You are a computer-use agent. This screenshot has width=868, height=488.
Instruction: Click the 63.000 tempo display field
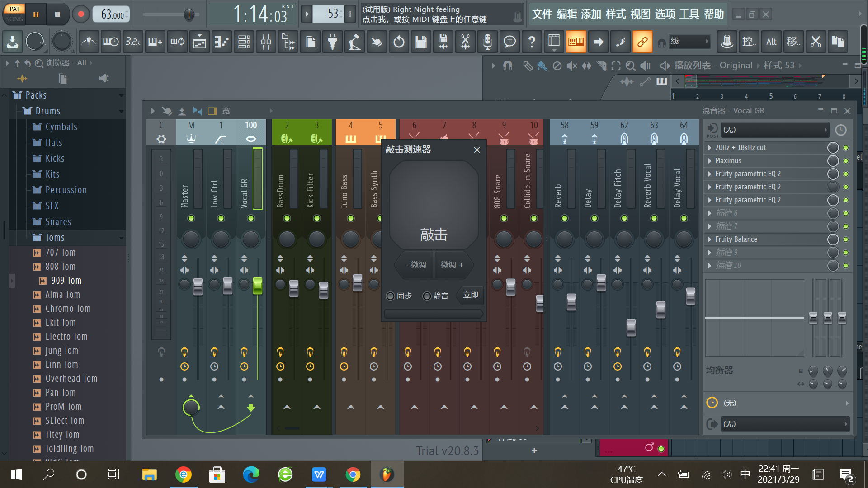coord(111,14)
